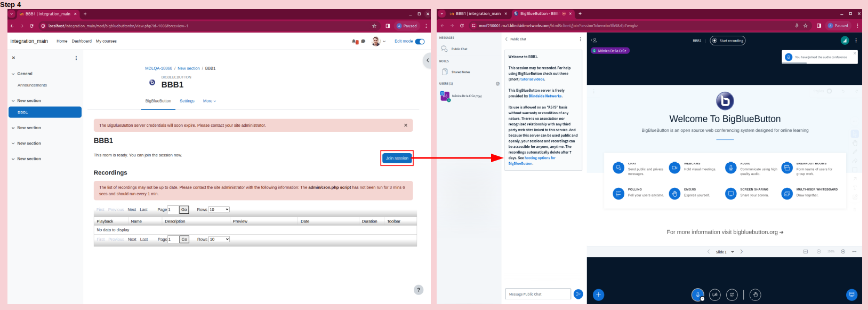Open the user profile menu dropdown
Image resolution: width=868 pixels, height=310 pixels.
(x=379, y=41)
